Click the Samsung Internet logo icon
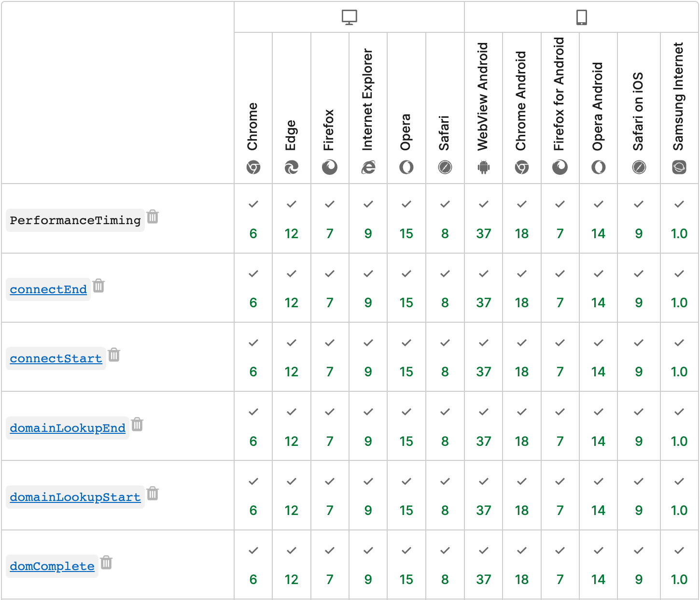Viewport: 700px width, 600px height. point(679,167)
